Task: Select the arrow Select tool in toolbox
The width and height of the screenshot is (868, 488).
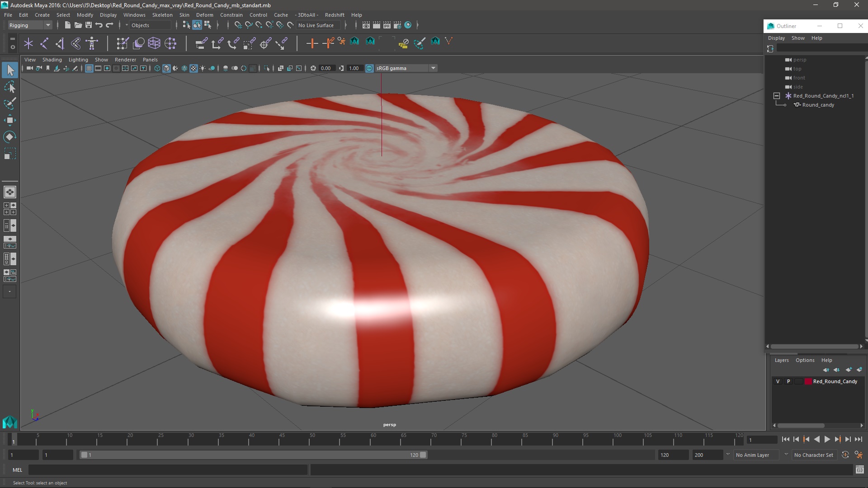Action: (x=10, y=70)
